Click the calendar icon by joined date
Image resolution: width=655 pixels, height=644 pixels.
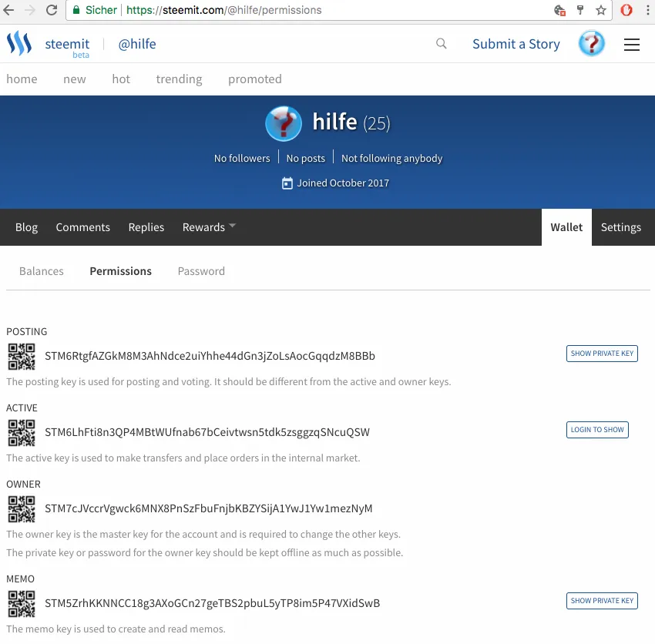(287, 183)
